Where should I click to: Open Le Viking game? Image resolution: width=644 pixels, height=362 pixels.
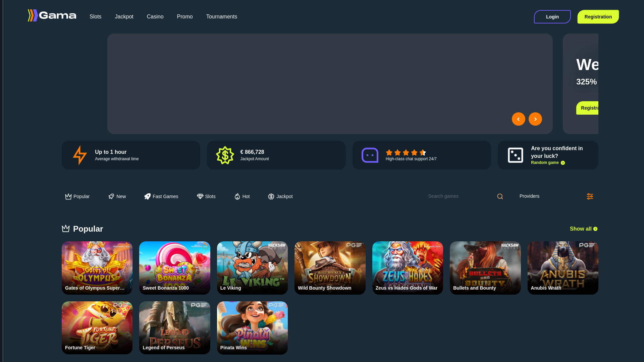252,268
